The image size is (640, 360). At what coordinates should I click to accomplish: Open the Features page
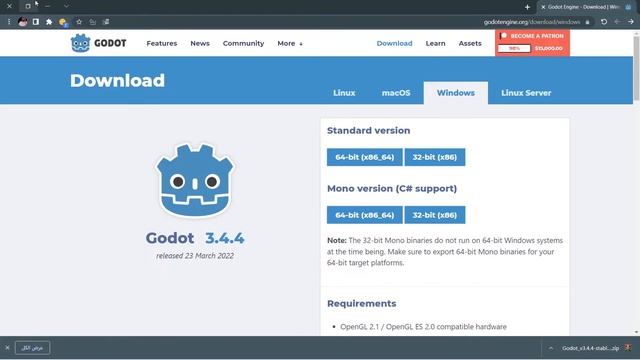(162, 43)
